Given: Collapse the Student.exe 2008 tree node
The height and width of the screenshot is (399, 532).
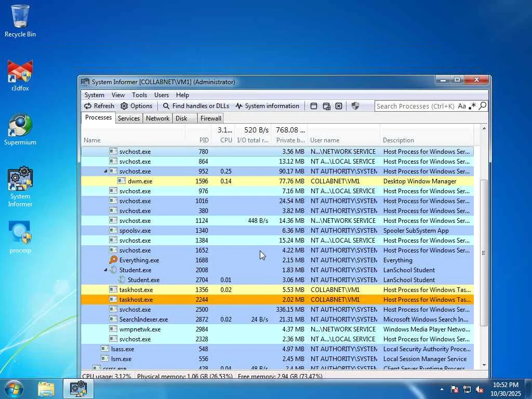Looking at the screenshot, I should tap(105, 270).
